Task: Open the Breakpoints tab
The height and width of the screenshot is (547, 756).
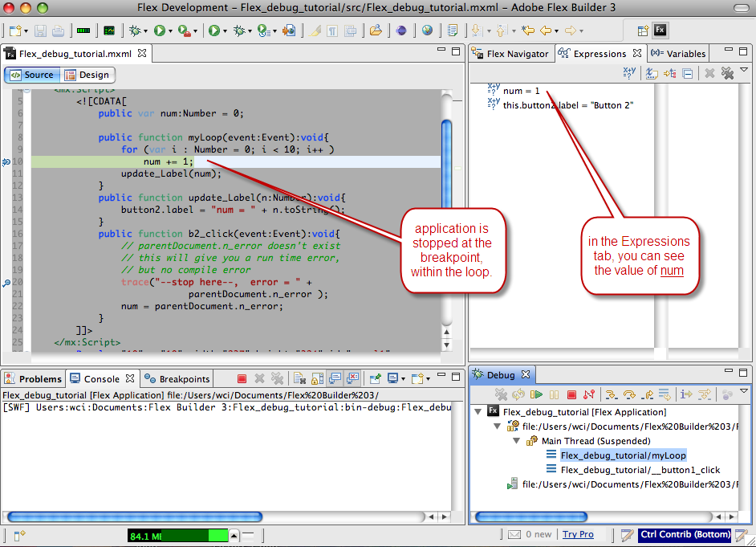Action: coord(178,379)
